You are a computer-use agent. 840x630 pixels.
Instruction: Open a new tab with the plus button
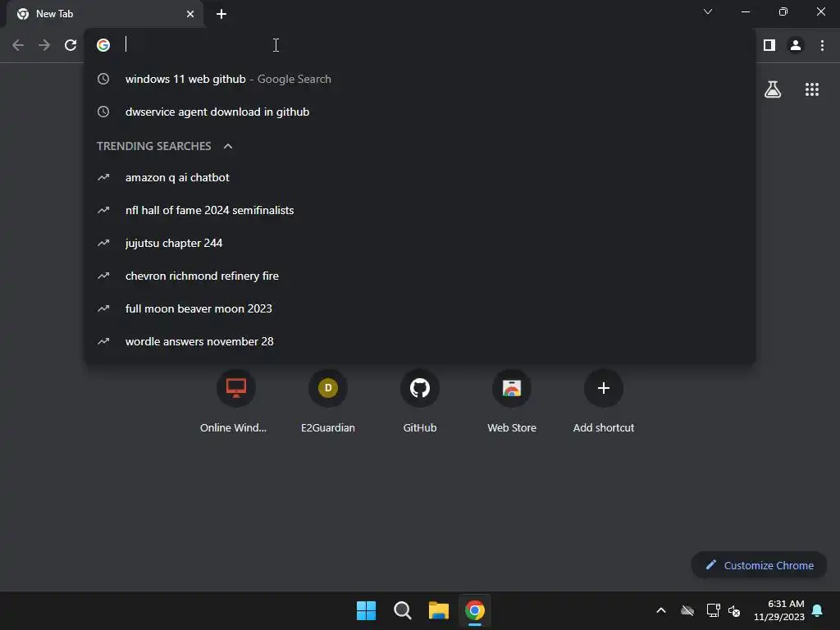pyautogui.click(x=221, y=14)
